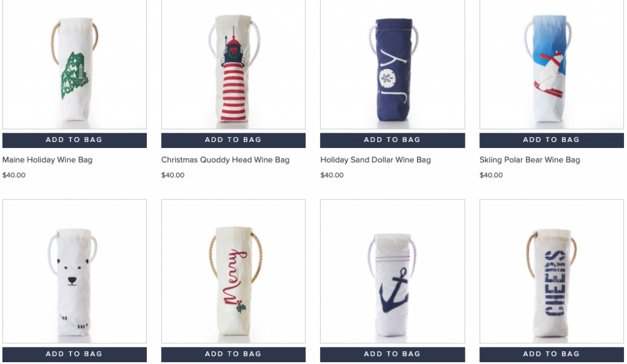The image size is (627, 364).
Task: Open the Holiday Sand Dollar Wine Bag link
Action: (x=375, y=160)
